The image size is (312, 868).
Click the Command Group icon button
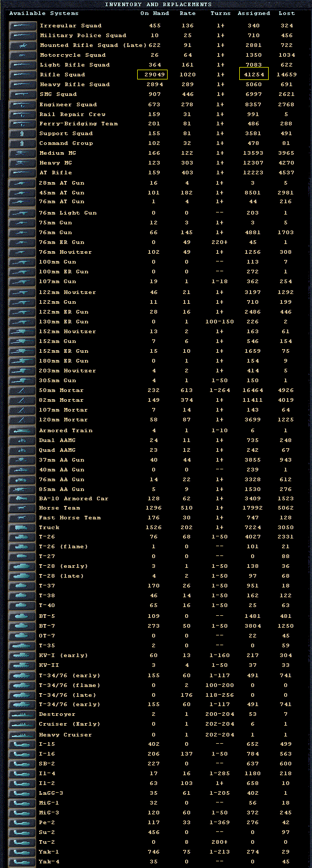pyautogui.click(x=23, y=143)
